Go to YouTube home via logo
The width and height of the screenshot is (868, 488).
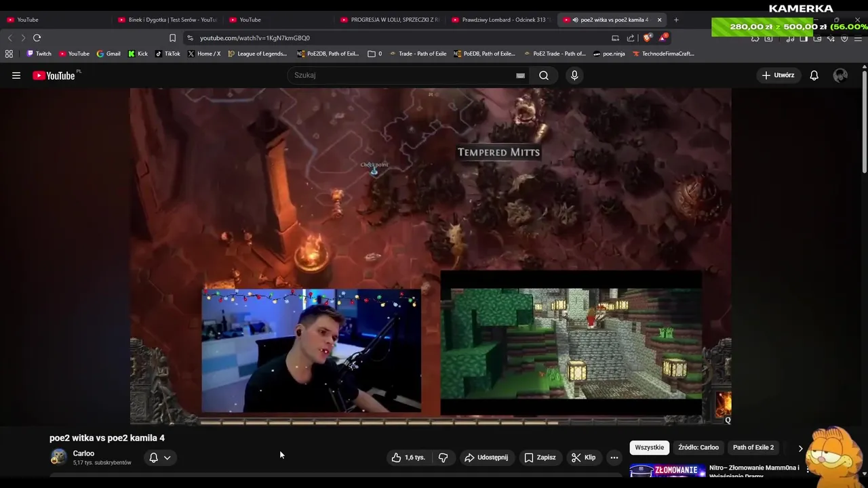(54, 75)
